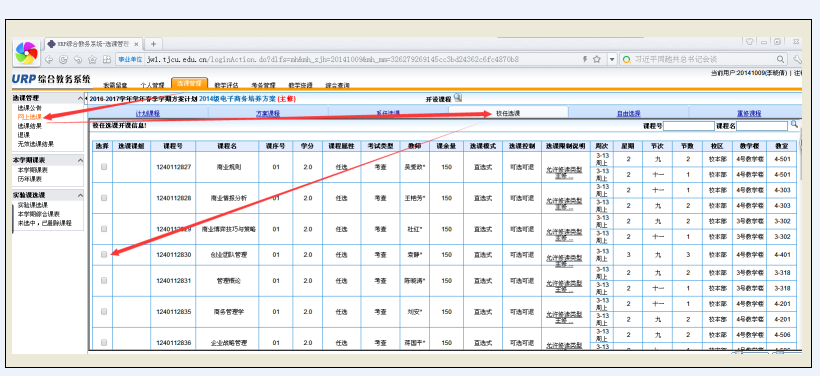Open 选课公告 in the sidebar
The height and width of the screenshot is (376, 820).
click(x=29, y=108)
